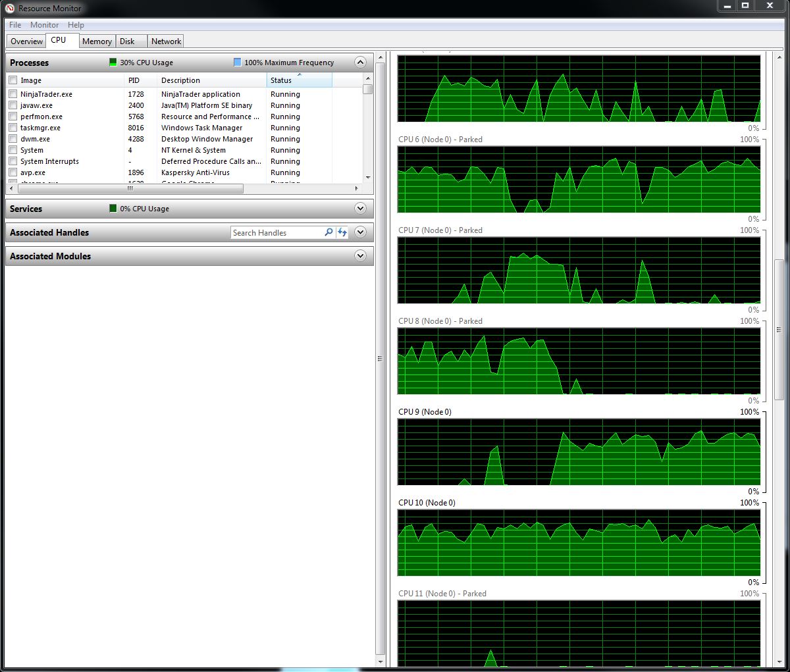Viewport: 790px width, 672px height.
Task: Click the CPU 6 (Node 0) - Parked graph
Action: pyautogui.click(x=579, y=179)
